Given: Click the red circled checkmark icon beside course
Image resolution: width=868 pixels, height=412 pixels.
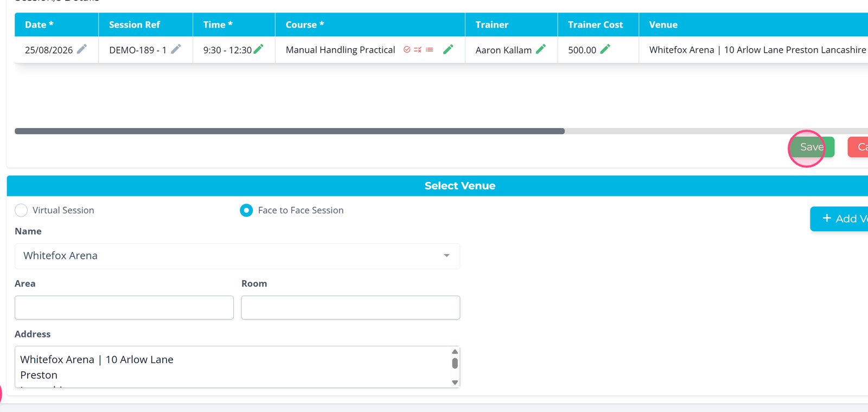Looking at the screenshot, I should 407,49.
